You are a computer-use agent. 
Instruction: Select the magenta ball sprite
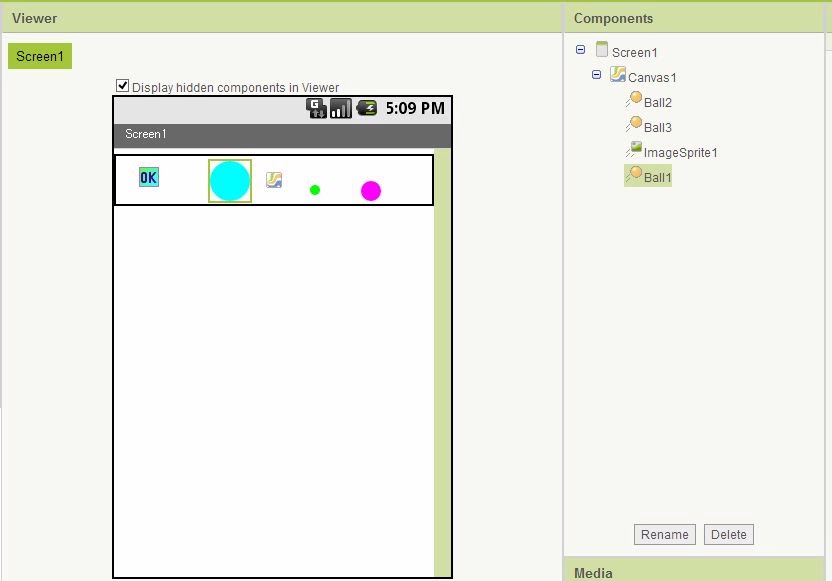coord(371,191)
